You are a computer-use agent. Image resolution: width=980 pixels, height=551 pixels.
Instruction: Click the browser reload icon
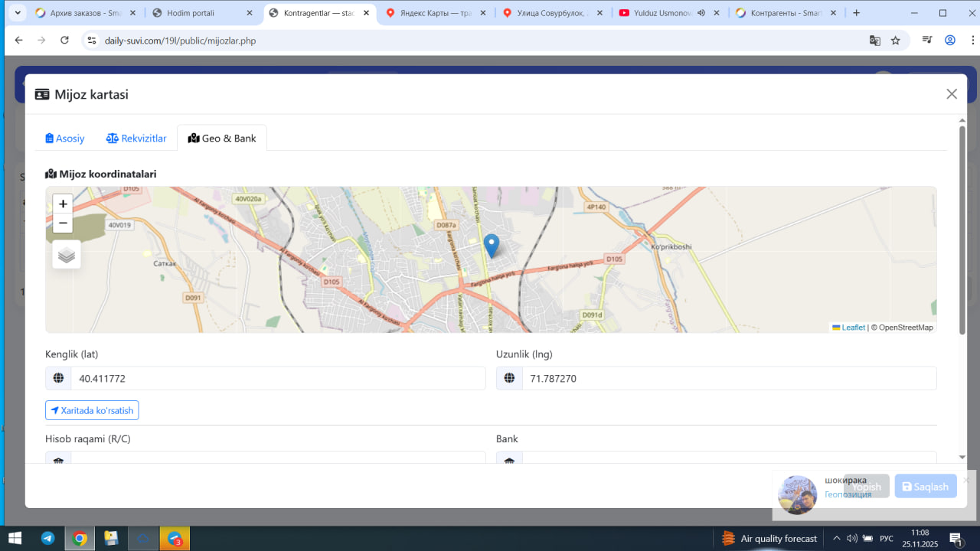click(64, 41)
